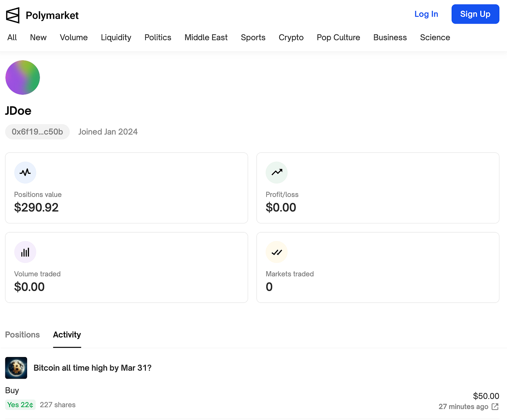
Task: Click the Buy activity label
Action: (12, 390)
